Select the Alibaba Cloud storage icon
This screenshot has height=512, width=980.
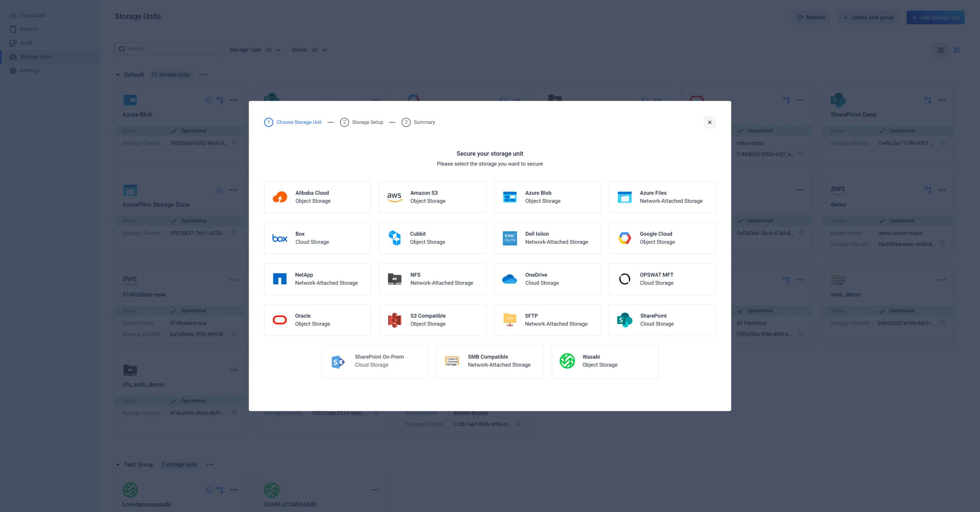[x=280, y=197]
